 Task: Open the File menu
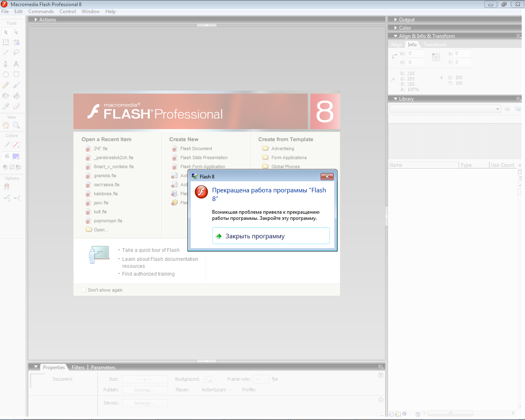tap(5, 11)
